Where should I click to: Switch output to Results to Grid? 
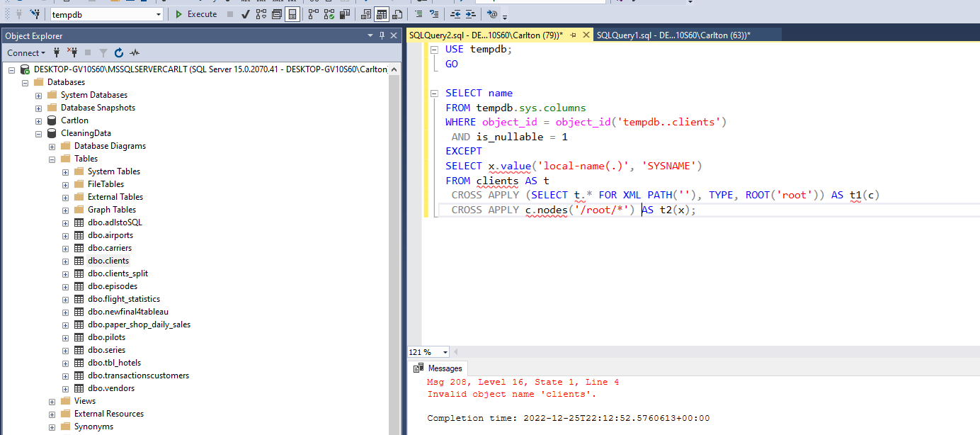381,14
